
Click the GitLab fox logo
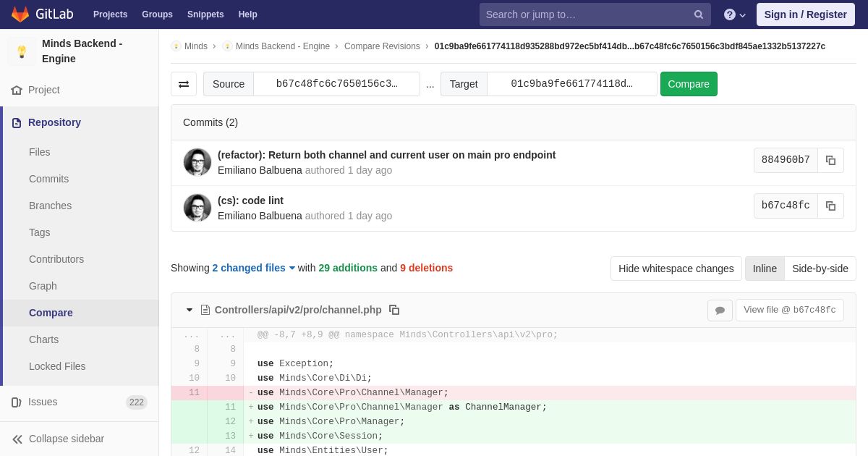20,14
